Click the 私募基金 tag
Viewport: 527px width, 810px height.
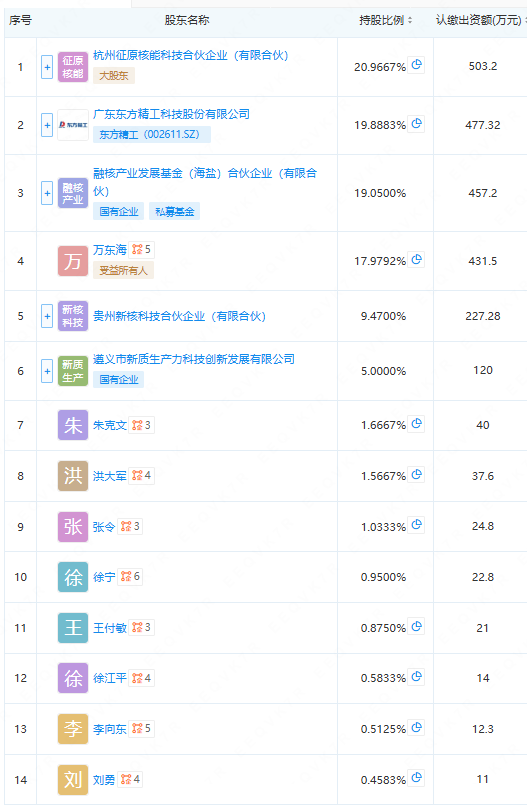click(x=175, y=211)
